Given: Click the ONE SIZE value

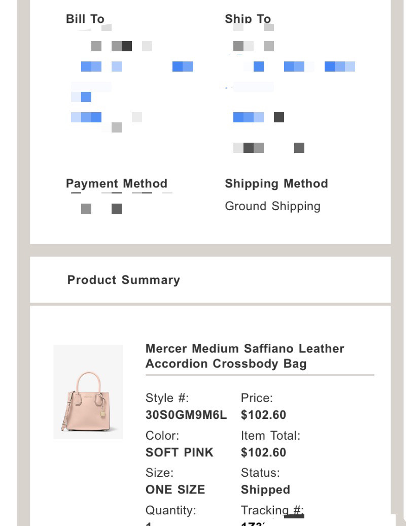Looking at the screenshot, I should click(x=175, y=489).
